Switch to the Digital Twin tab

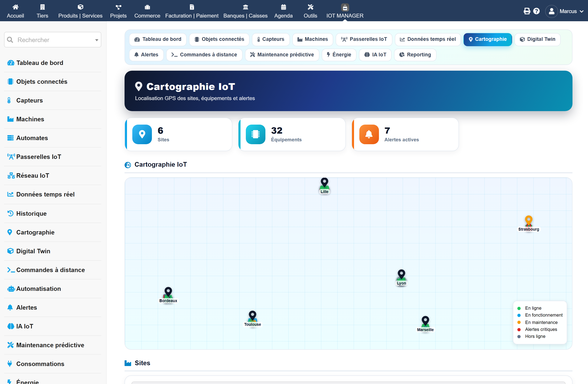tap(537, 39)
